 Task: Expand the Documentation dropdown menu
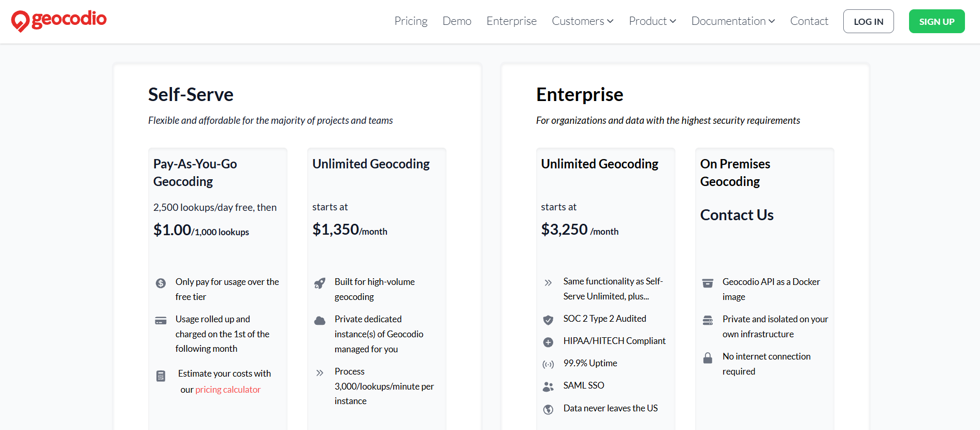pos(733,21)
